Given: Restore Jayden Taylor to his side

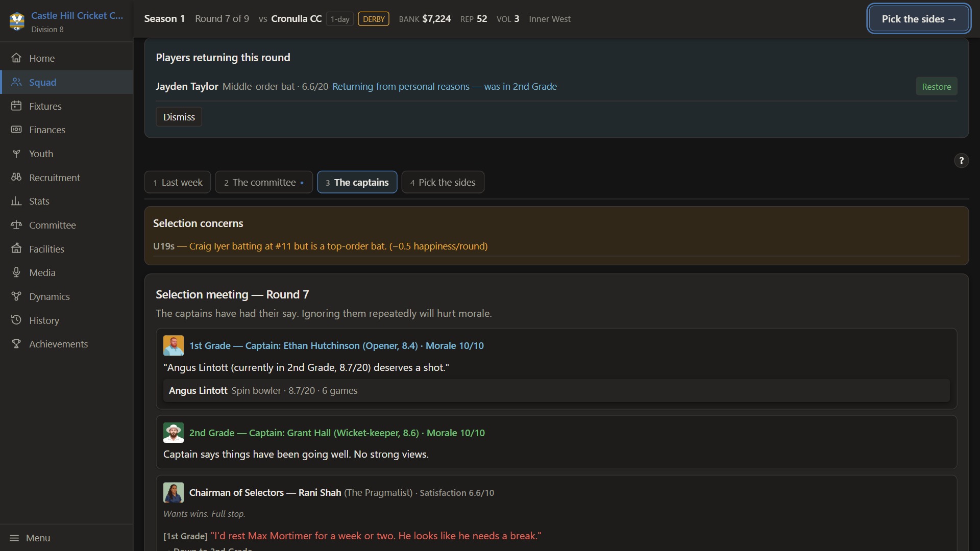Looking at the screenshot, I should pyautogui.click(x=936, y=86).
